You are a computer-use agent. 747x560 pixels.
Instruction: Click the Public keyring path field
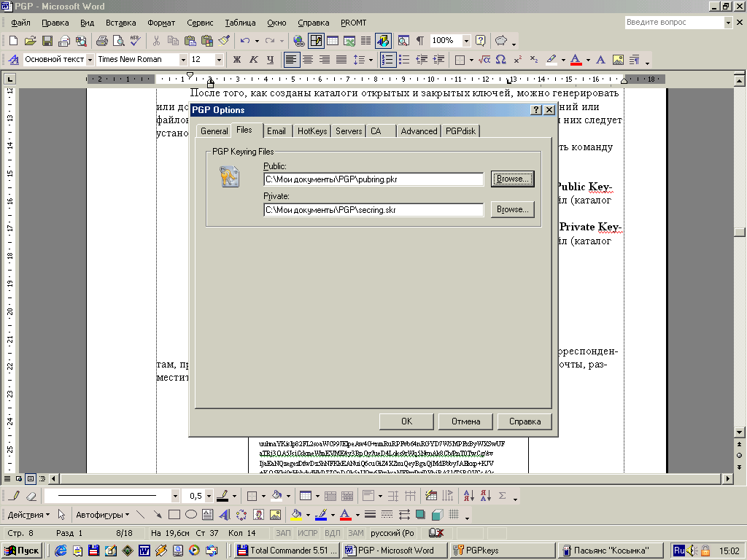pos(373,179)
